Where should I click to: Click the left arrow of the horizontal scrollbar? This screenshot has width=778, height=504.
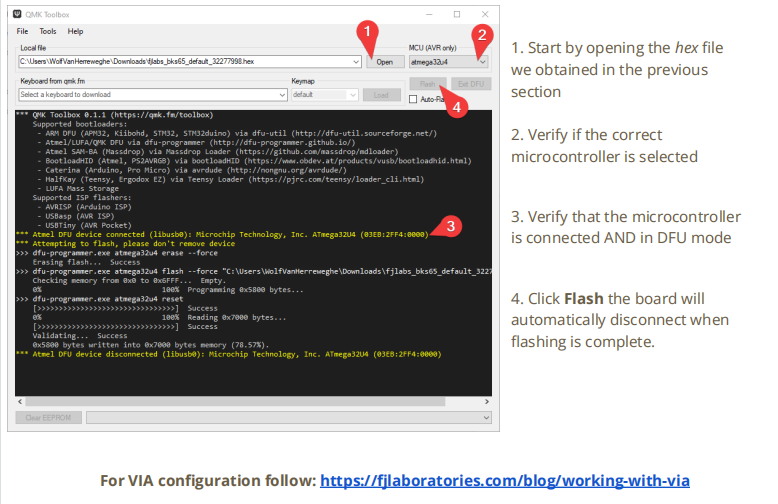click(x=20, y=401)
